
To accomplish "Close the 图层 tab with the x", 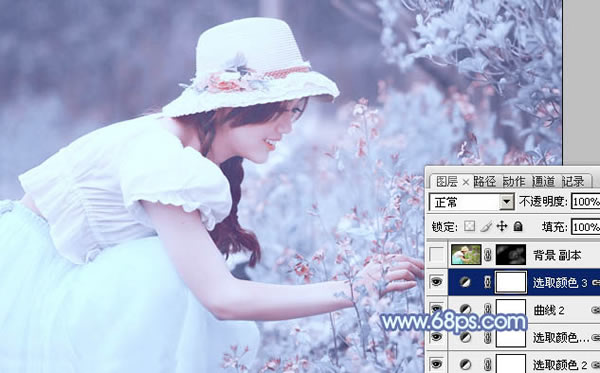I will [466, 182].
